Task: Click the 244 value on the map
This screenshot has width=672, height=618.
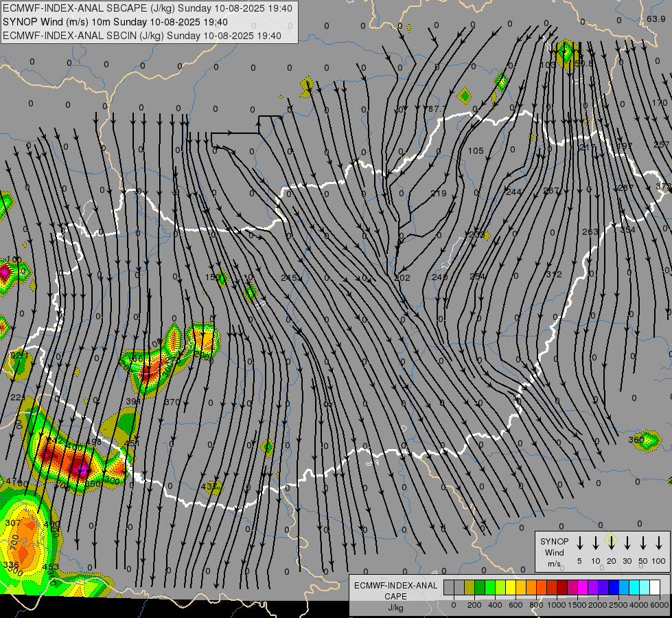Action: (514, 192)
